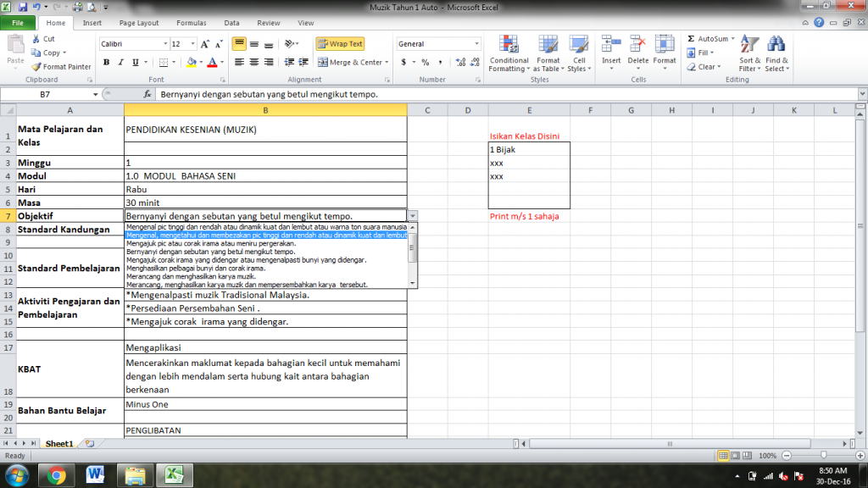Screen dimensions: 868x488
Task: Switch to the Insert tab
Action: point(92,23)
